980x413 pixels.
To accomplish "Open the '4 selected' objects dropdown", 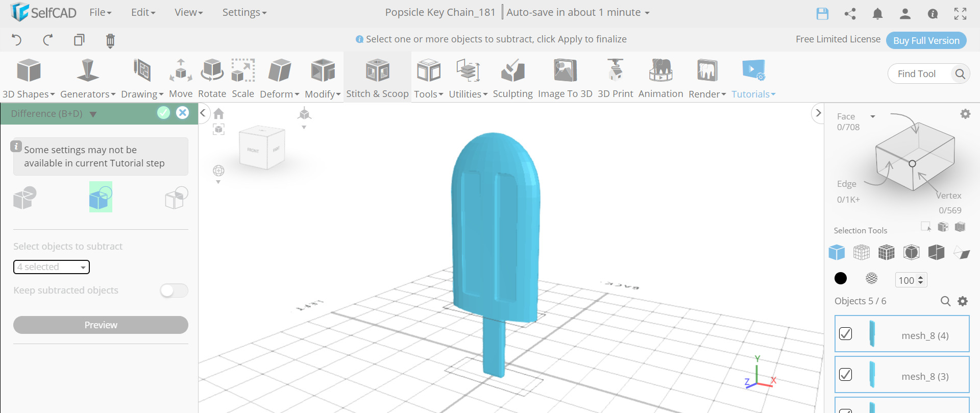I will [52, 267].
